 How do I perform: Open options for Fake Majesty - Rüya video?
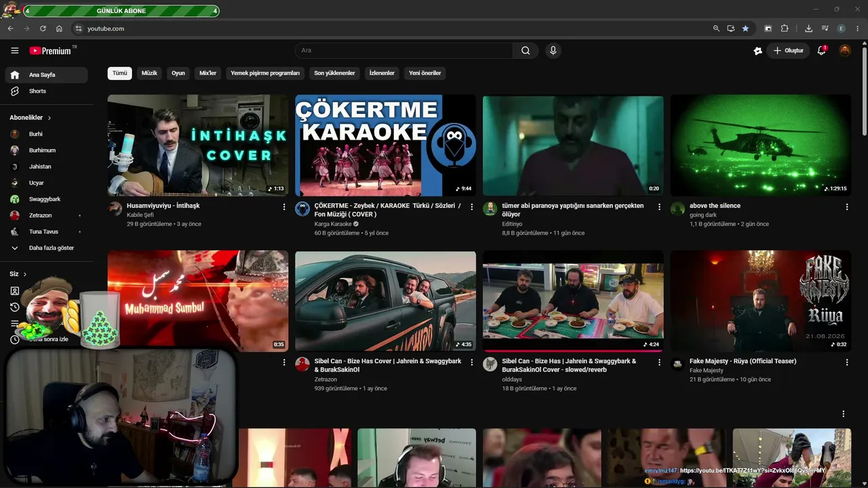(x=847, y=363)
